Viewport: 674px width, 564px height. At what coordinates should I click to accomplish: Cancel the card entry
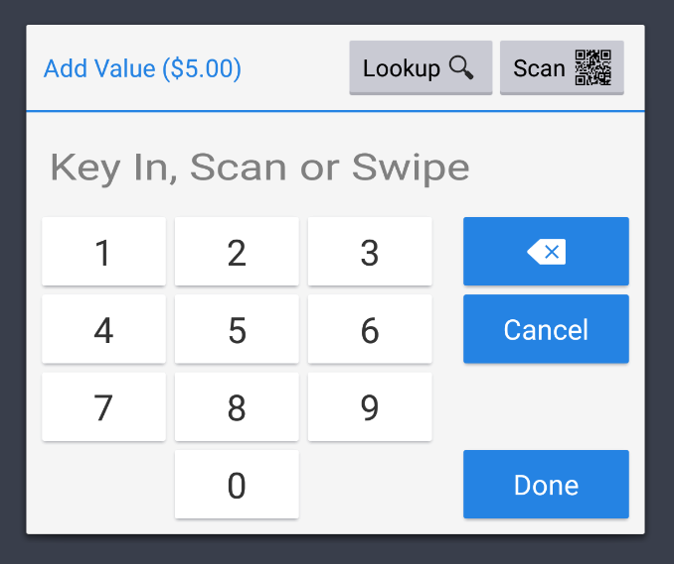546,330
